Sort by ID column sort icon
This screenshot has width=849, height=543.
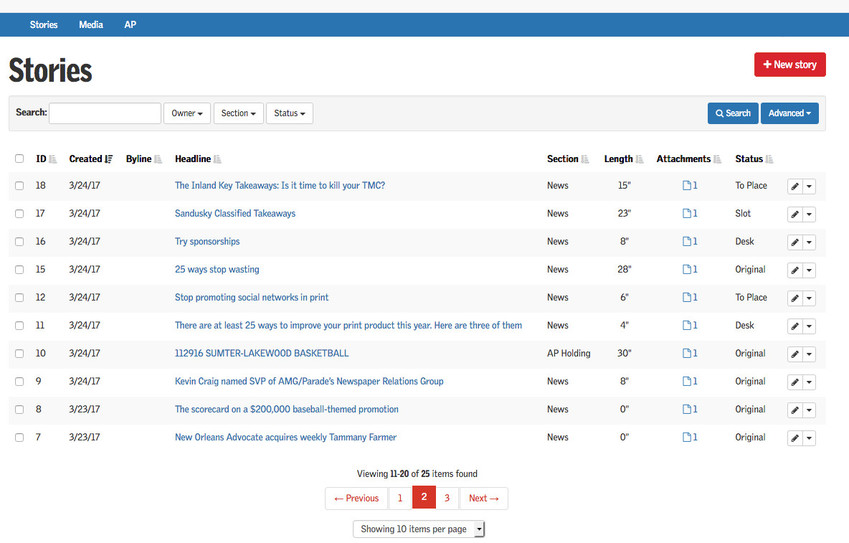(53, 159)
